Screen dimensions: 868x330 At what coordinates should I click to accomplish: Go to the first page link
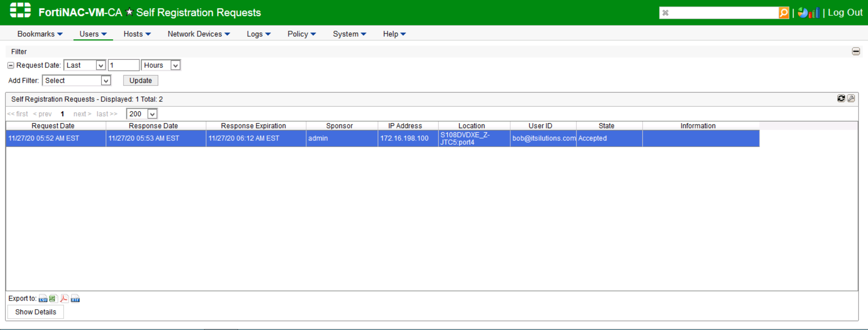click(x=18, y=114)
